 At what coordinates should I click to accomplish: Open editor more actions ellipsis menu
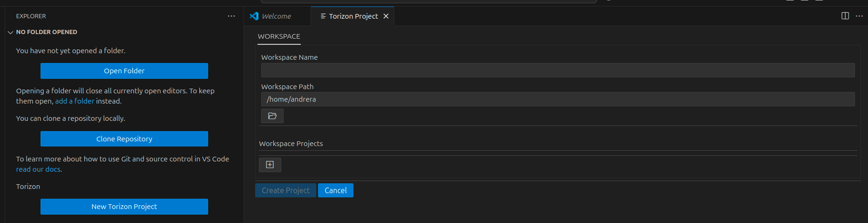tap(859, 16)
